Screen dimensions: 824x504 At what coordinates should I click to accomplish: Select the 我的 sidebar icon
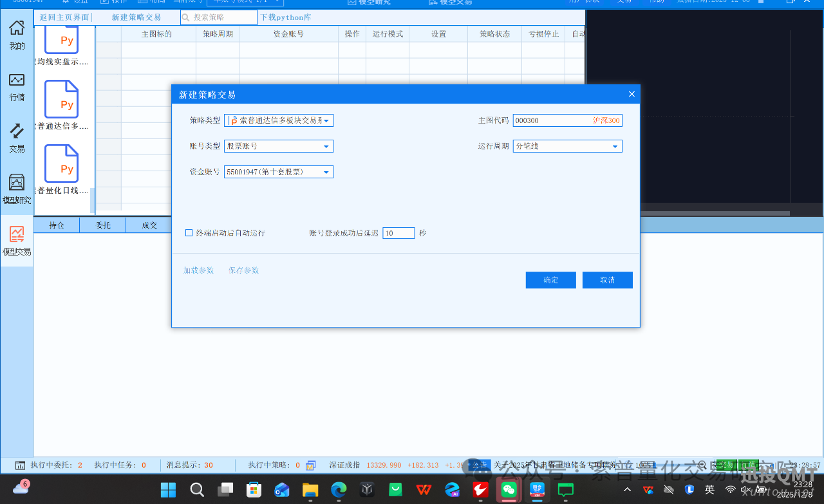17,33
